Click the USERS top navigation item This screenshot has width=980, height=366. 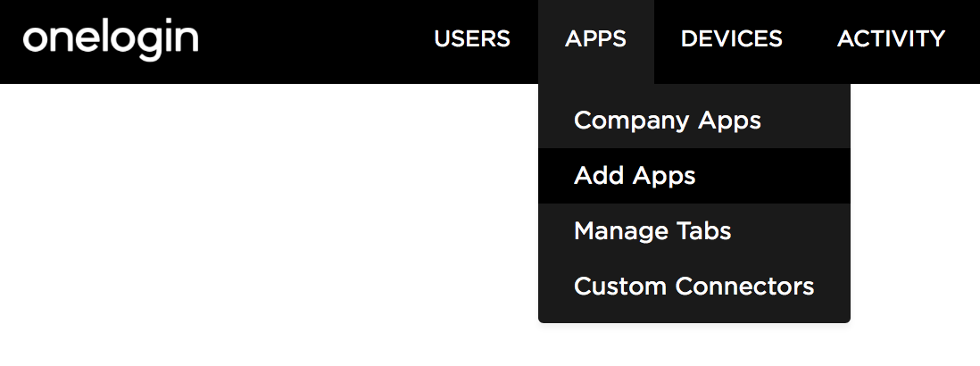[x=472, y=39]
